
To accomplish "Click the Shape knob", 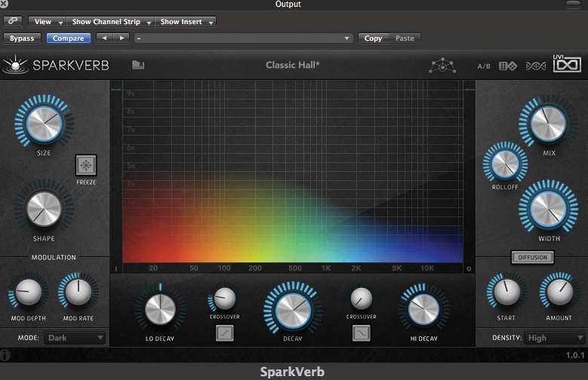I will pyautogui.click(x=45, y=209).
